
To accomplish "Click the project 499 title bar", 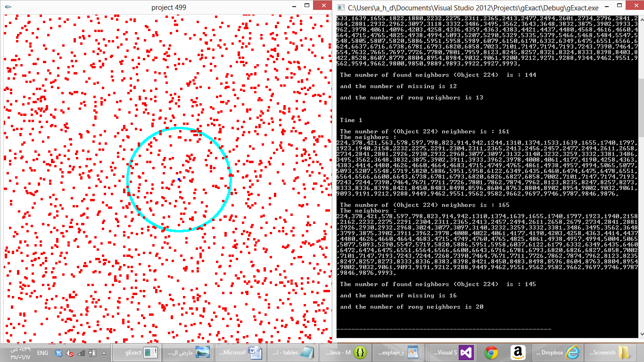I will 169,7.
